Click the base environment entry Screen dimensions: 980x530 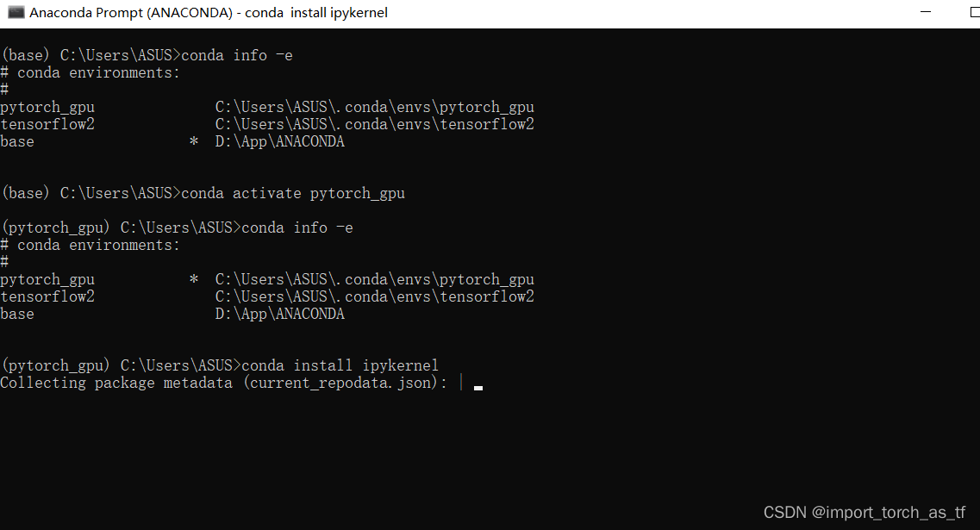17,140
